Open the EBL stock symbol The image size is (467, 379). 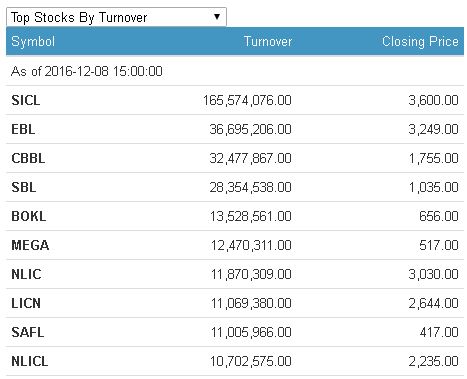tap(23, 129)
